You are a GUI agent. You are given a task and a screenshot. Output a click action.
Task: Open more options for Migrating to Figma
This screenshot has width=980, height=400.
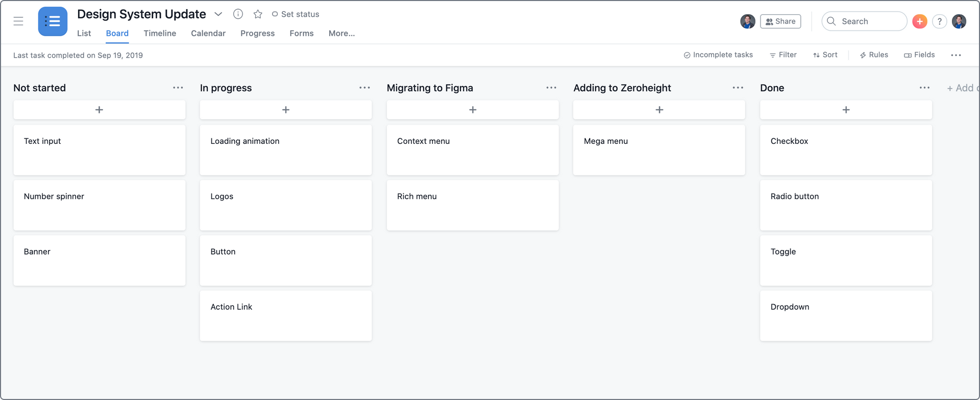(551, 88)
